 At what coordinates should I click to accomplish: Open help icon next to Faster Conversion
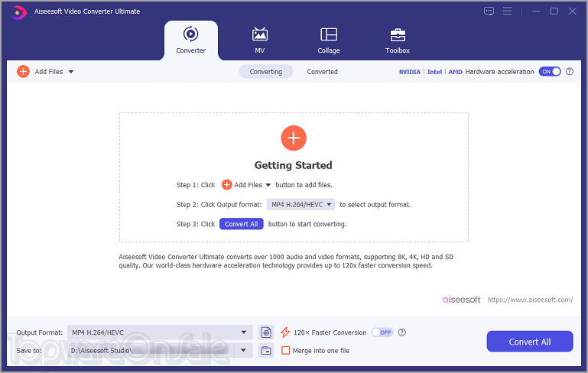[402, 332]
